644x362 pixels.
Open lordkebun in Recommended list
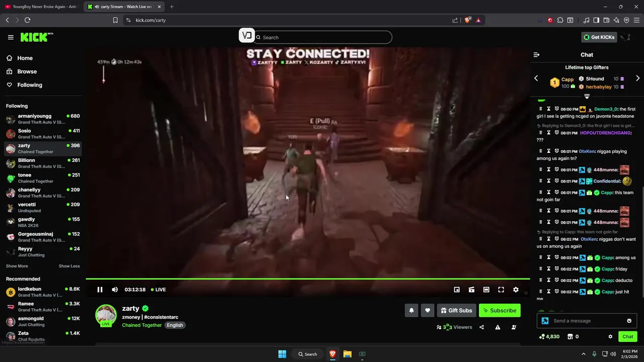[43, 292]
